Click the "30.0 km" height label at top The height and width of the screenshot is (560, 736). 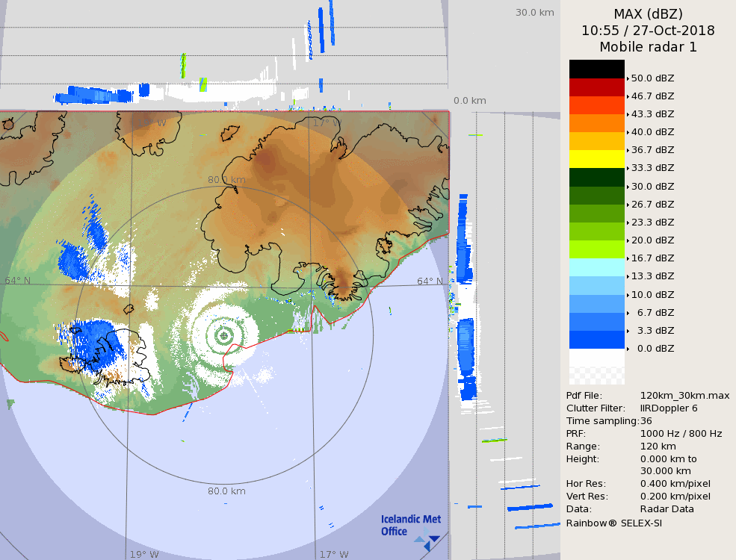[534, 12]
